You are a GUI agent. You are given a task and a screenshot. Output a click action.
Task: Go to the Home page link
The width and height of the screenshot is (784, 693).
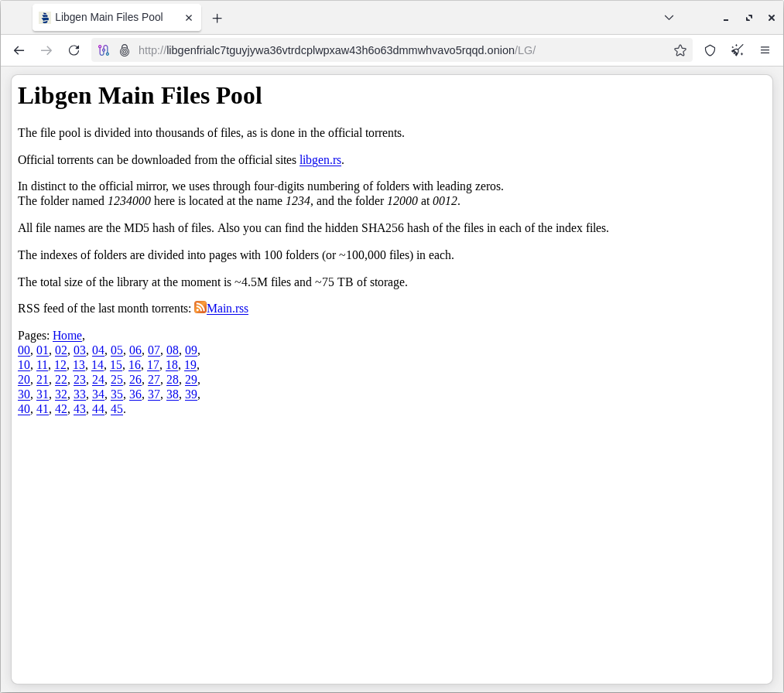coord(67,336)
